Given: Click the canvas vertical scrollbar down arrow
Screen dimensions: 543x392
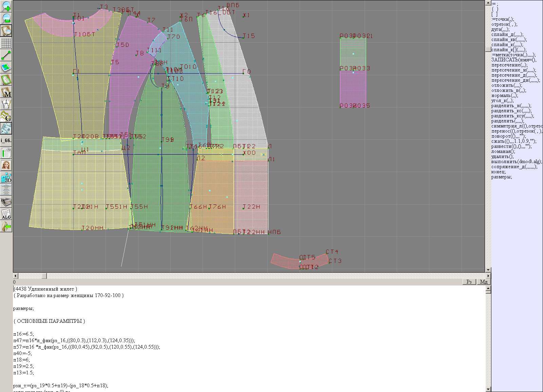Looking at the screenshot, I should click(x=488, y=270).
